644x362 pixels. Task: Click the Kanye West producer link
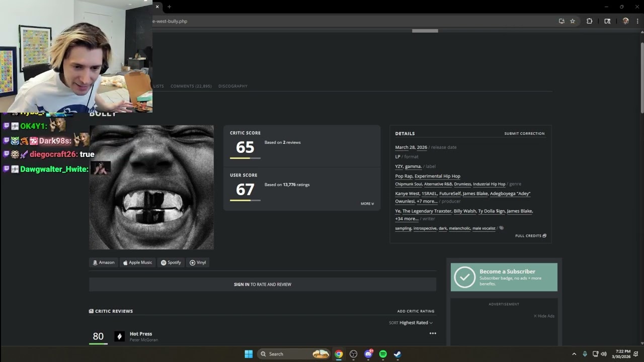pyautogui.click(x=407, y=194)
